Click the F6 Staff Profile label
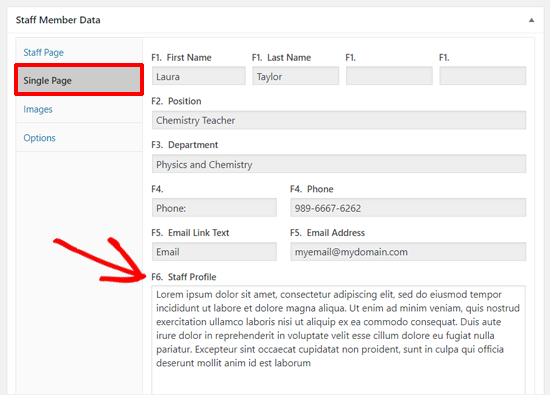 pyautogui.click(x=184, y=277)
